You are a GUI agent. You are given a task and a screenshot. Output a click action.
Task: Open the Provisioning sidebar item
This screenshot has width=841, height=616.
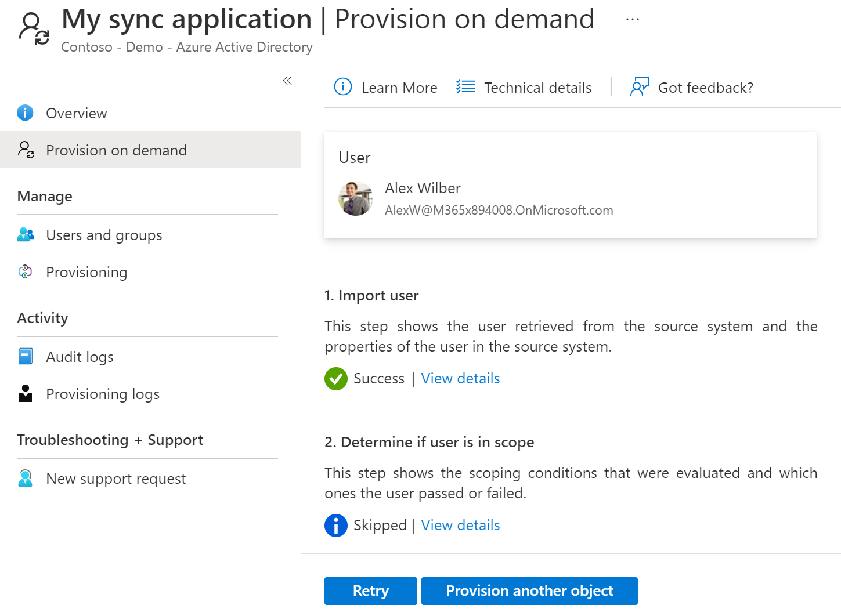point(86,272)
